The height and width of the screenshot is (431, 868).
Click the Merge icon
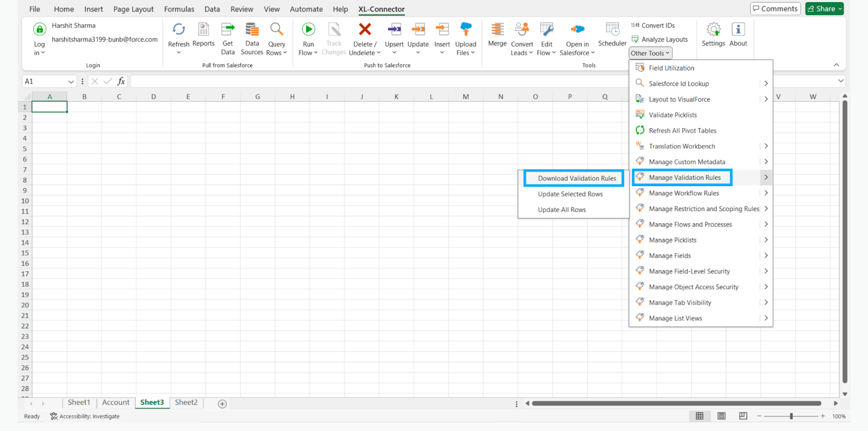[497, 29]
